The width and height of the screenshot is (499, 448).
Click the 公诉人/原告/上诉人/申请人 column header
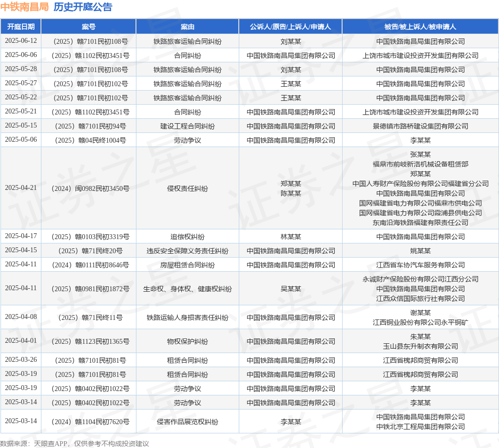tap(290, 27)
